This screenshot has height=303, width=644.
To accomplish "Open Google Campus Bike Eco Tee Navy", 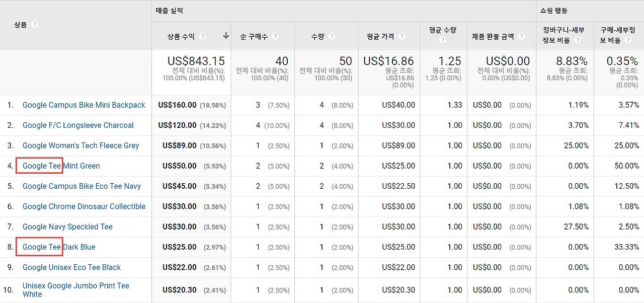I will [x=82, y=186].
